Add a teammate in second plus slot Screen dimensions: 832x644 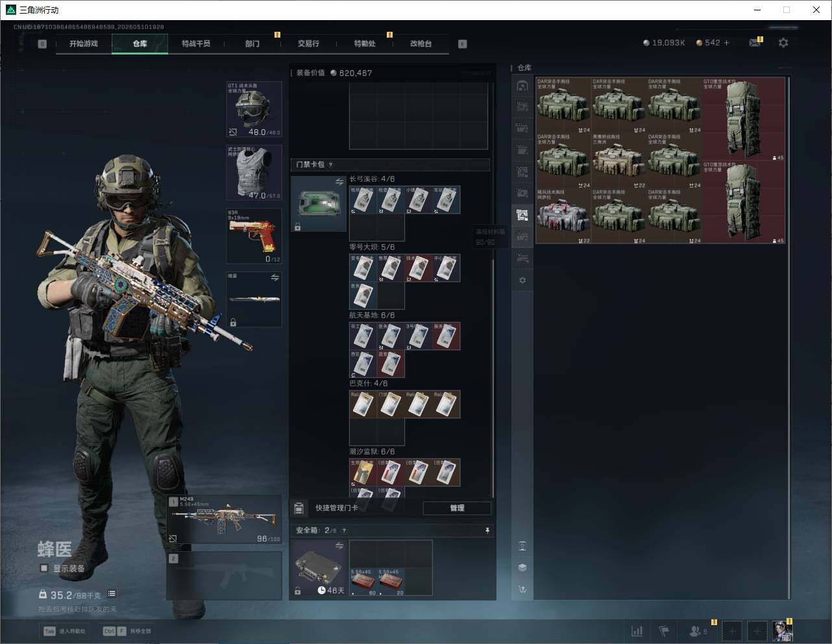pos(757,631)
